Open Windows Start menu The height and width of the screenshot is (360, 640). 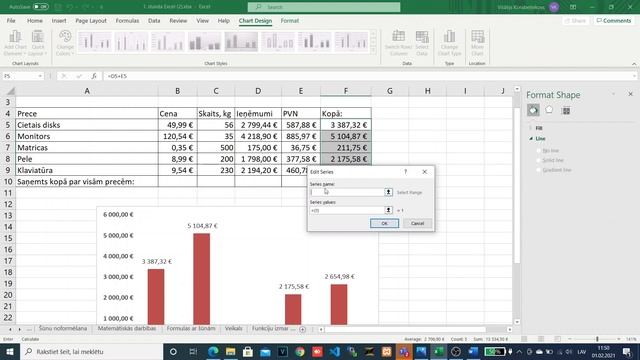(x=9, y=351)
